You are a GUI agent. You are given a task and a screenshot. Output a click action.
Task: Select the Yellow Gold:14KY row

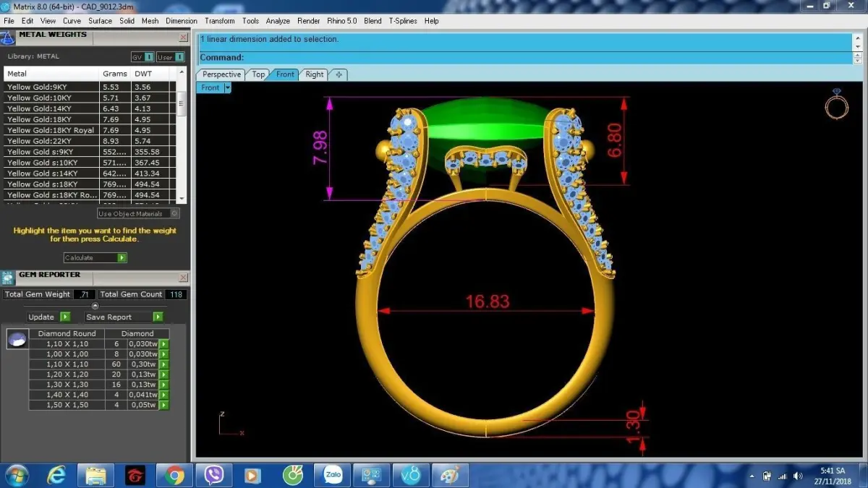90,108
